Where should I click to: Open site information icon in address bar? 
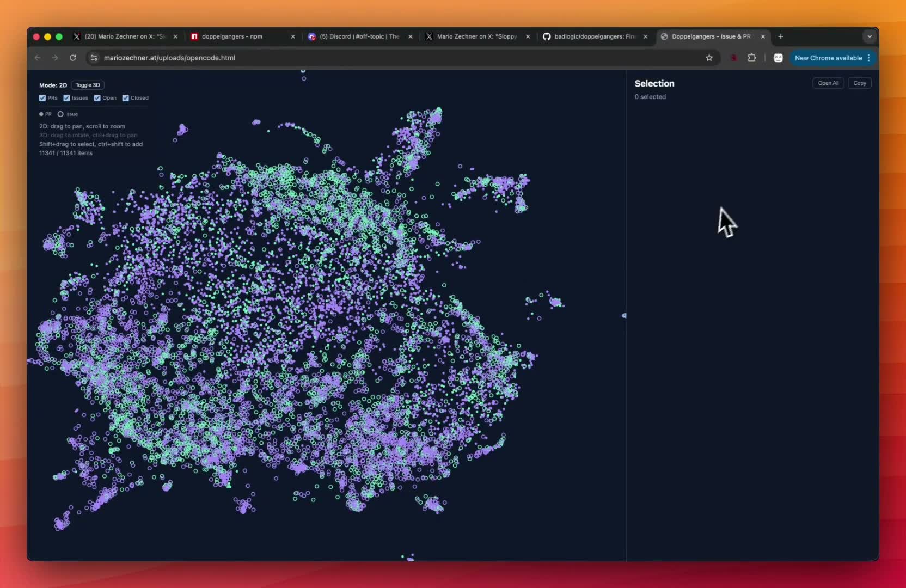pos(94,58)
